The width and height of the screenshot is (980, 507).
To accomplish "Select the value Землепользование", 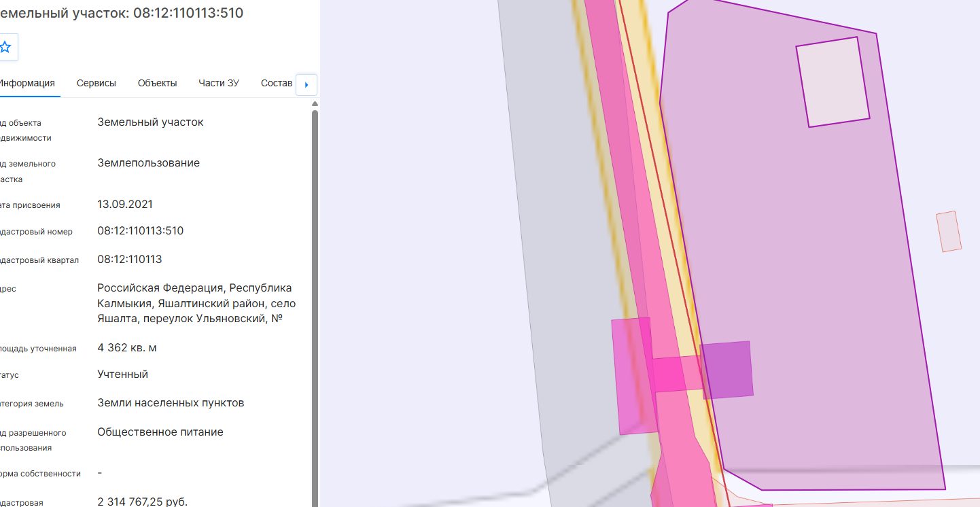I will pyautogui.click(x=149, y=163).
